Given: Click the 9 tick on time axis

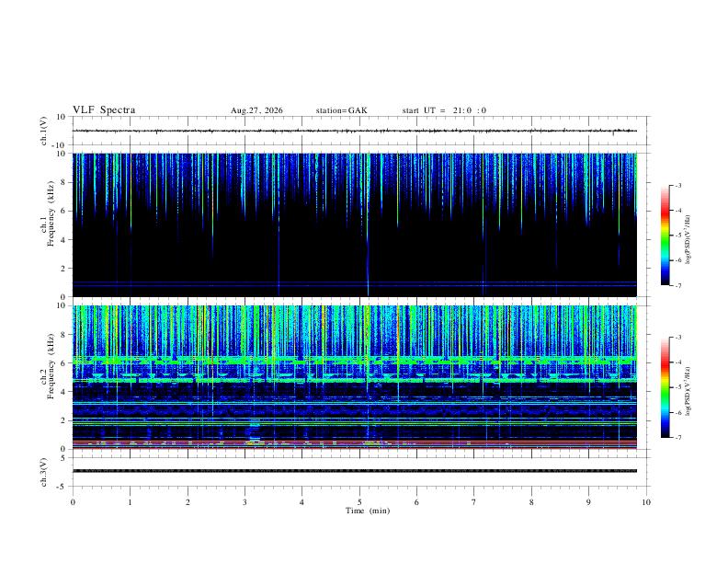Looking at the screenshot, I should 588,502.
